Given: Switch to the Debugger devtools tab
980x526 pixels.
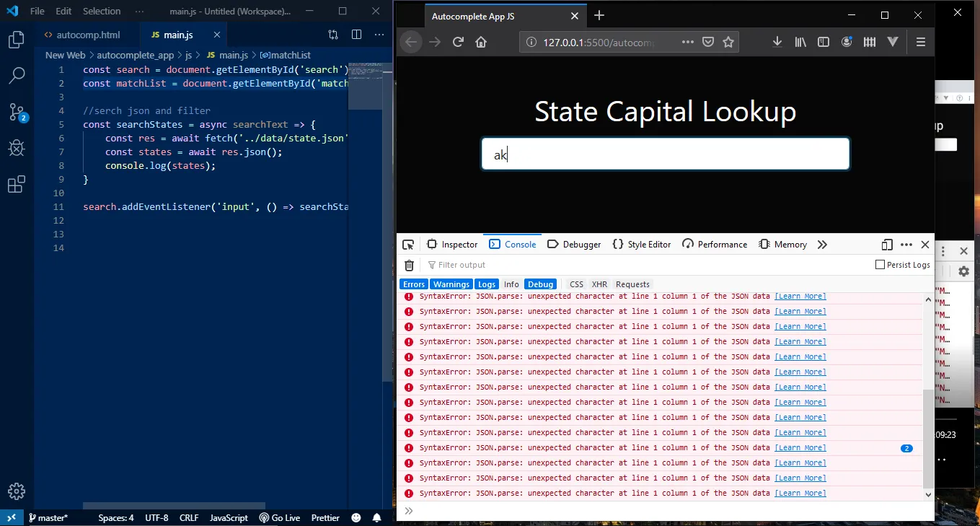Looking at the screenshot, I should [x=574, y=245].
